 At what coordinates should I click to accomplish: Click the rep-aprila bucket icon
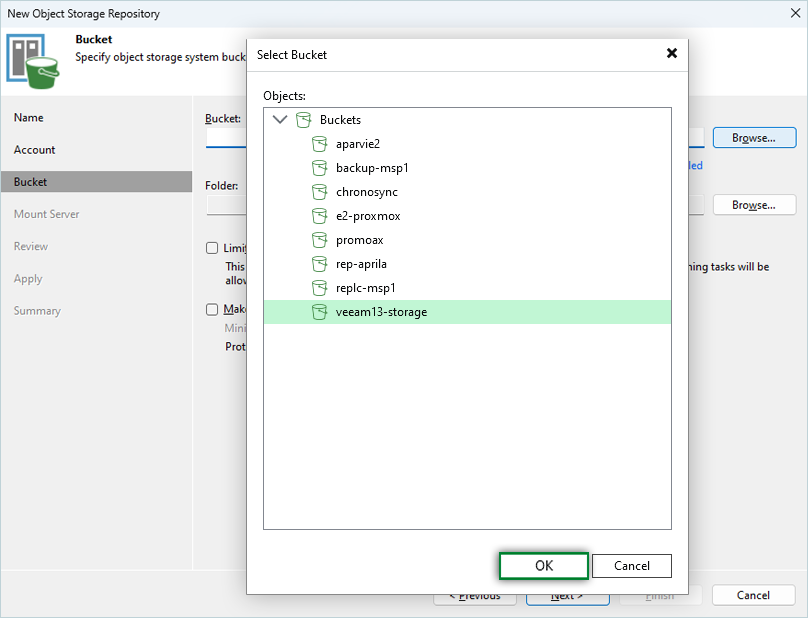[x=319, y=264]
